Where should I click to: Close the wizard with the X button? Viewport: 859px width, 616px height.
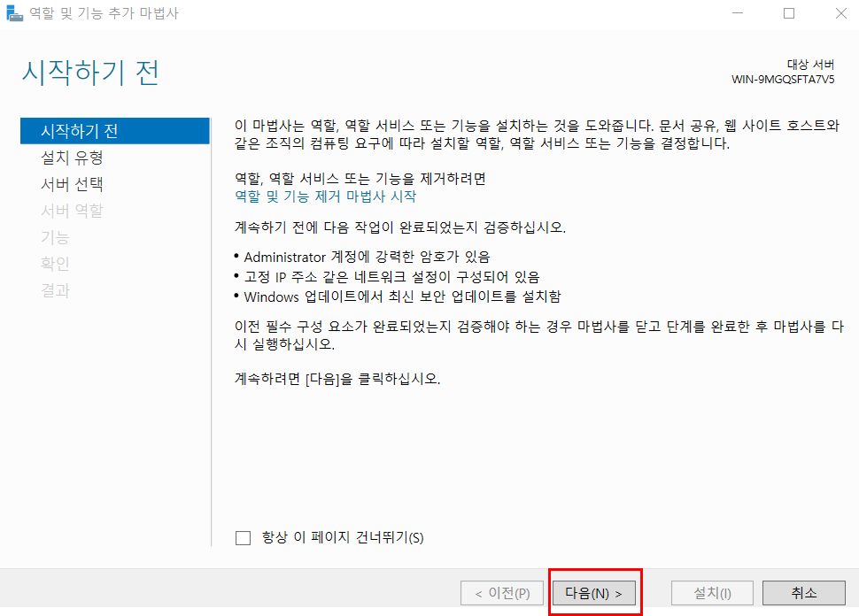coord(841,13)
